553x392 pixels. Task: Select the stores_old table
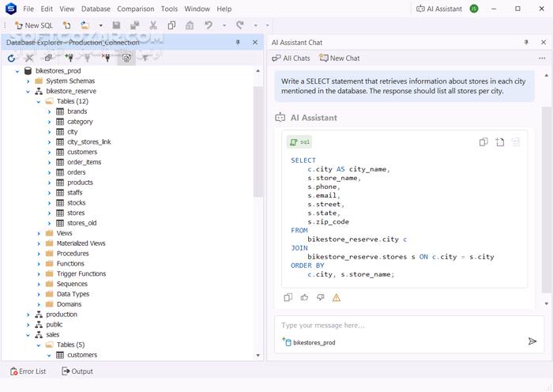click(x=82, y=223)
